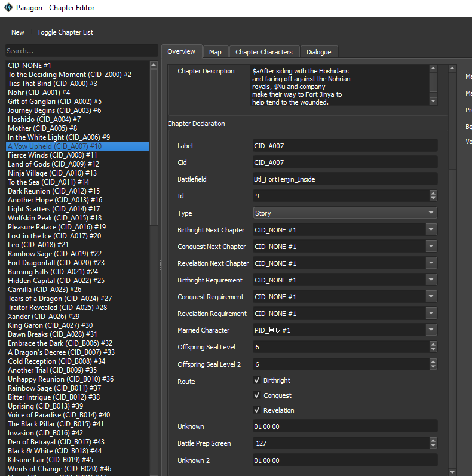Open the Type dropdown showing Story
Image resolution: width=472 pixels, height=476 pixels.
pos(345,213)
